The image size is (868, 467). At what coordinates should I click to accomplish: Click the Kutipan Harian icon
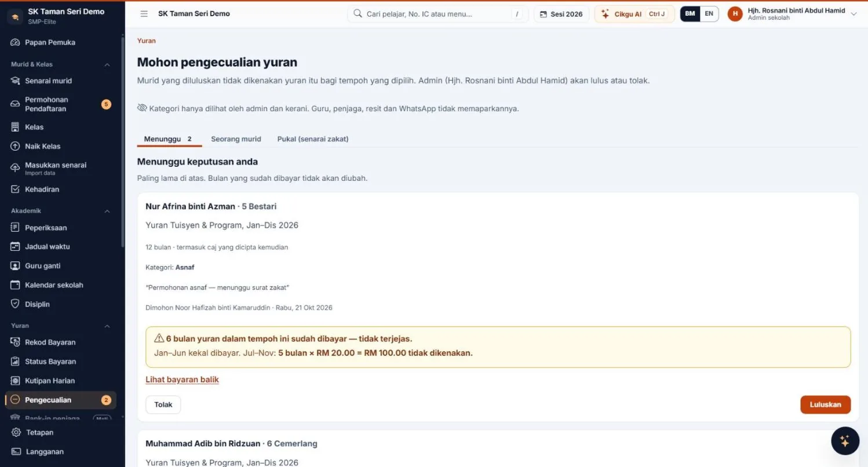(x=15, y=381)
